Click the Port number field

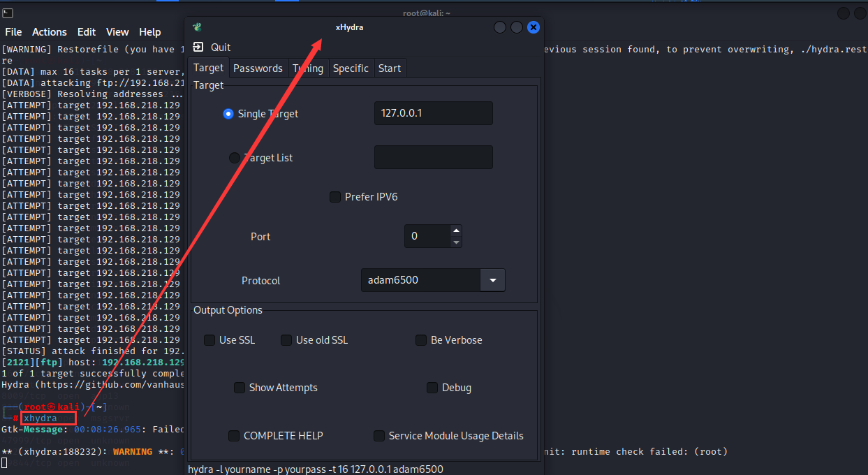tap(427, 236)
